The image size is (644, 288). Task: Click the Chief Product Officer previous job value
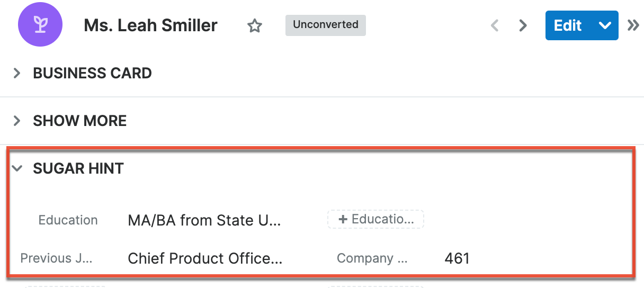tap(205, 258)
